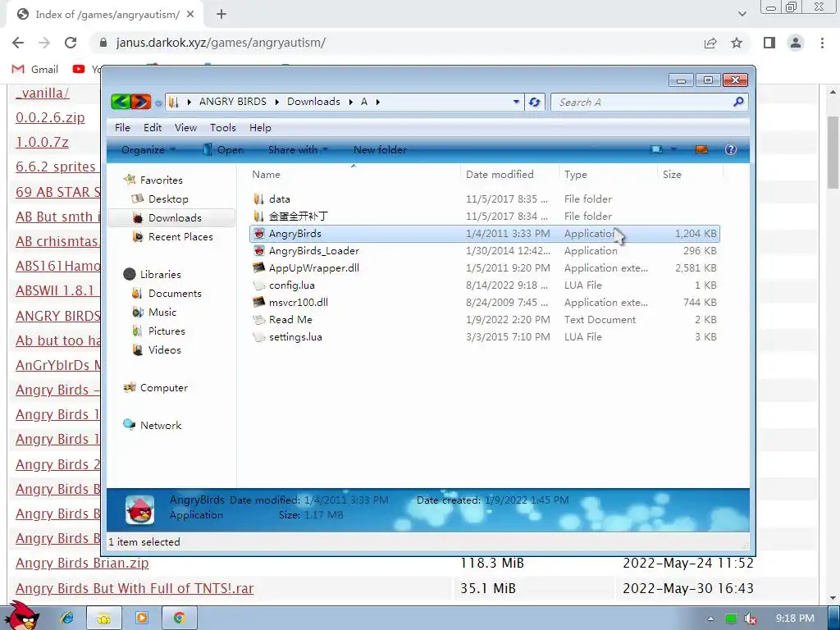This screenshot has height=630, width=840.
Task: Click the New folder button
Action: tap(380, 150)
